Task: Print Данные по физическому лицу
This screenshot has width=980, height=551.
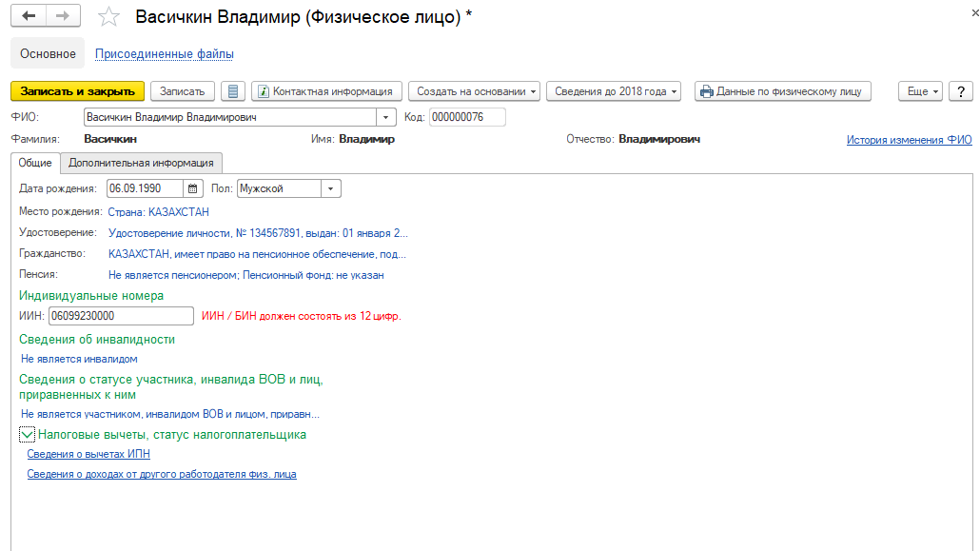Action: point(782,91)
